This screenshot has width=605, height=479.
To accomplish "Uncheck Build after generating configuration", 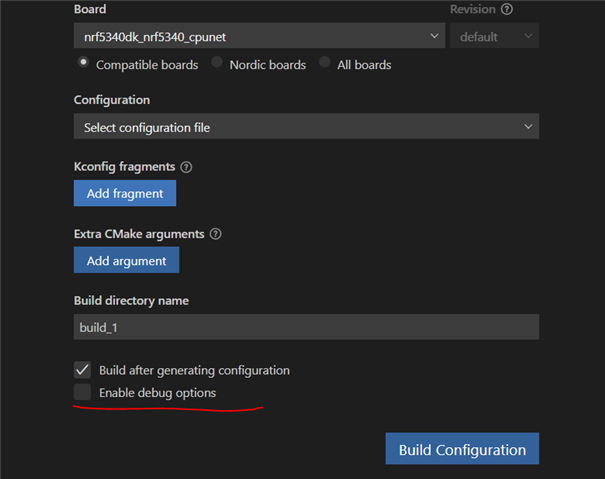I will (83, 370).
